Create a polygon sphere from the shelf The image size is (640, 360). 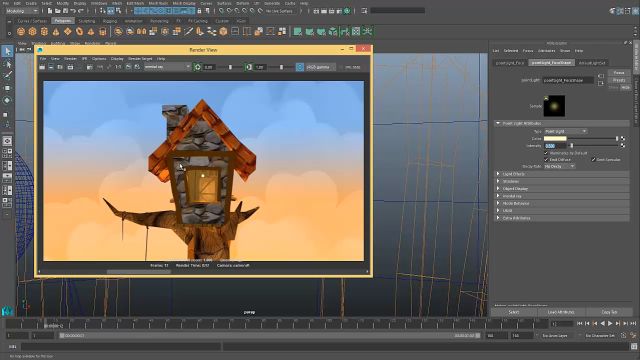pyautogui.click(x=21, y=31)
